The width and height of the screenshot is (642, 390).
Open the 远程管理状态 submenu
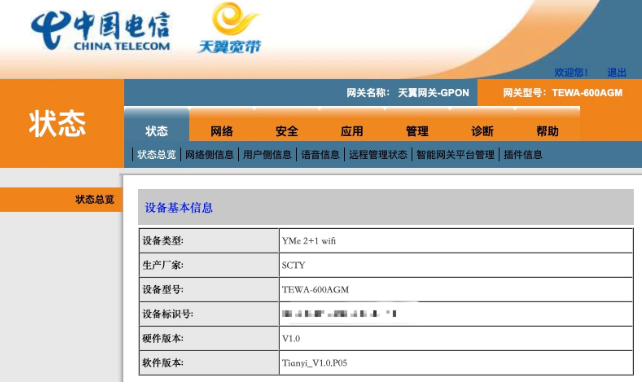(378, 155)
